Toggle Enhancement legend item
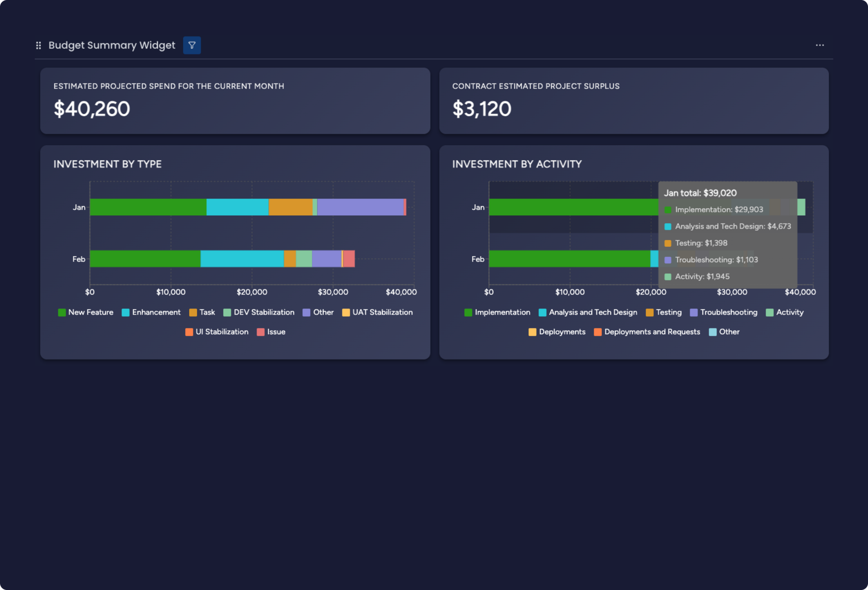868x590 pixels. pyautogui.click(x=151, y=312)
